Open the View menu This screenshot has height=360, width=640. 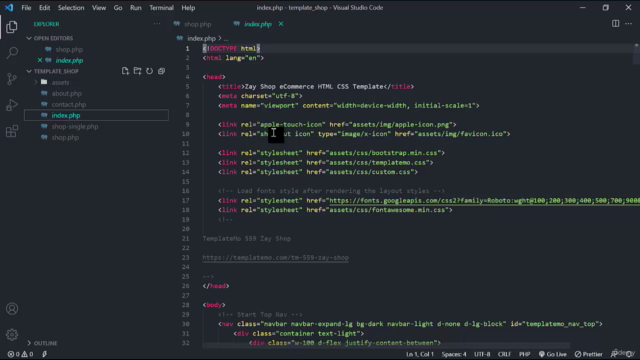[x=99, y=8]
